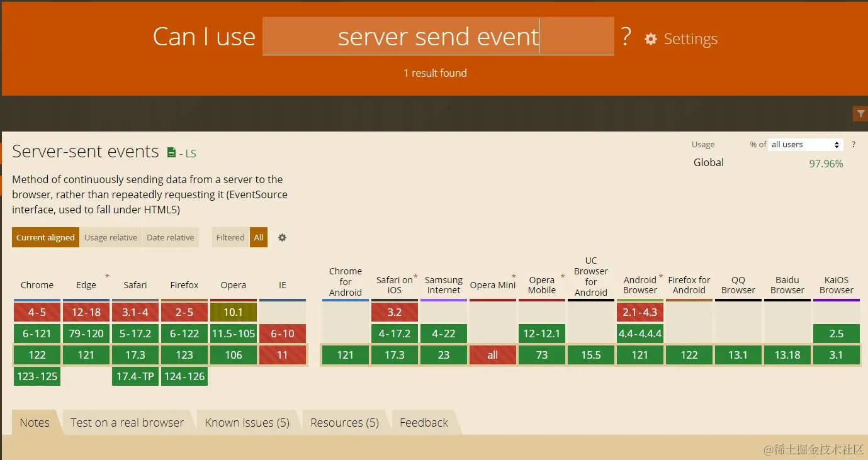Click Opera 106 cell
Viewport: 868px width, 460px height.
pos(234,355)
